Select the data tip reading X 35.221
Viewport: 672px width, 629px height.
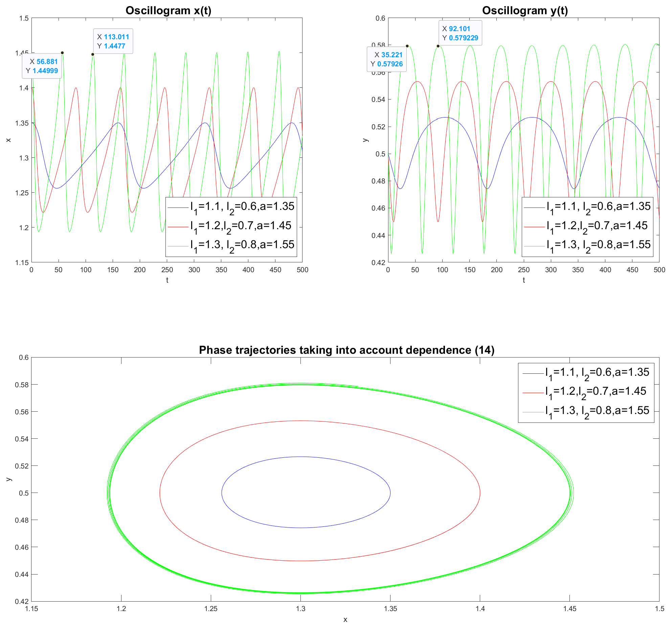pos(387,59)
